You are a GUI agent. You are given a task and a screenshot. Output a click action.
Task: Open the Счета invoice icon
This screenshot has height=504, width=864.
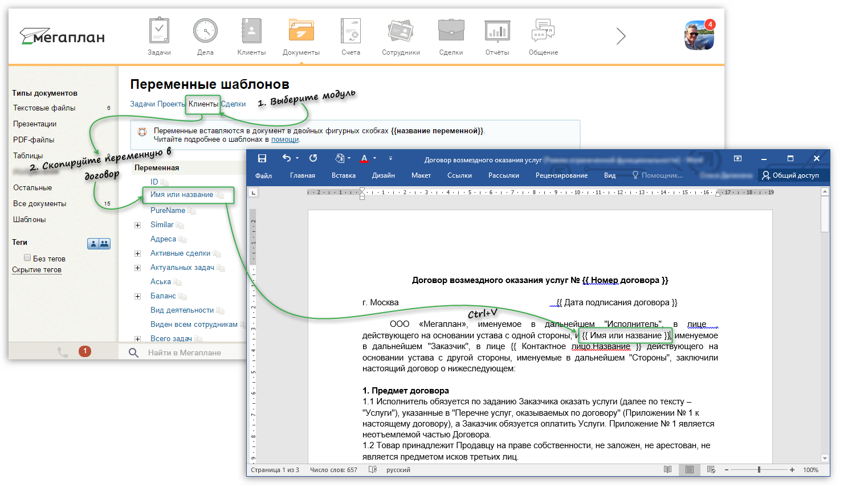click(x=351, y=31)
